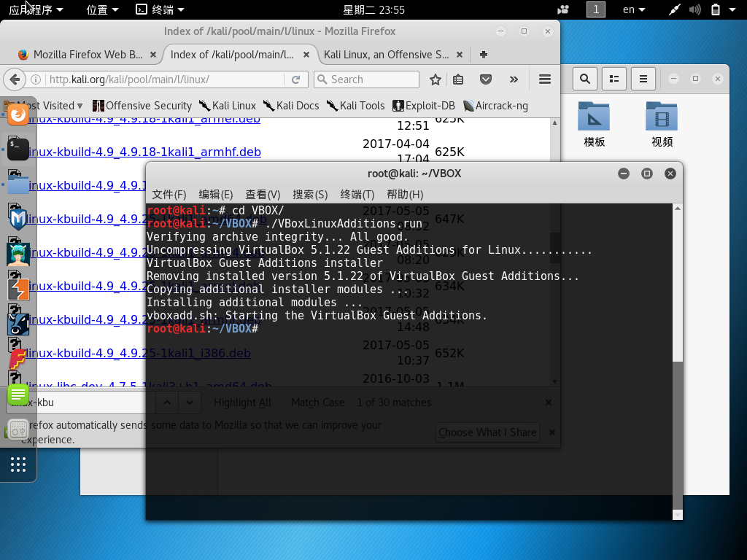The image size is (747, 560).
Task: Open the date and time panel
Action: (x=373, y=9)
